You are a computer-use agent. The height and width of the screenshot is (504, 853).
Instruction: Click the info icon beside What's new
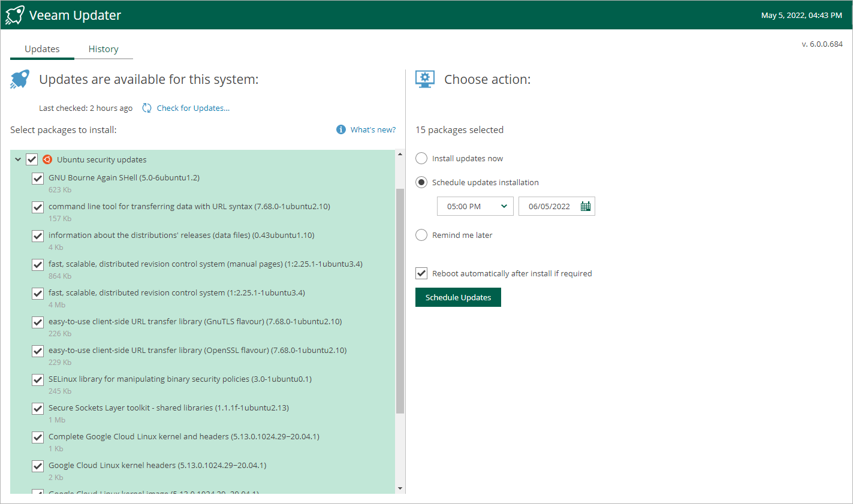tap(341, 129)
